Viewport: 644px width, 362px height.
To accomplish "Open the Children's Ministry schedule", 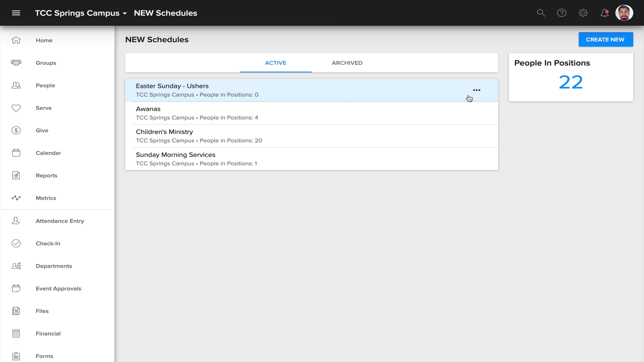I will tap(312, 136).
